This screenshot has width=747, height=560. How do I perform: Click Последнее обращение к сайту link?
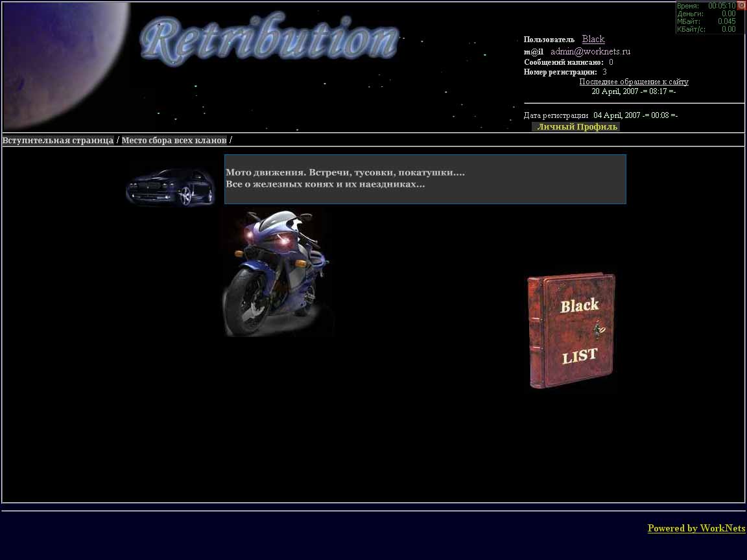634,82
